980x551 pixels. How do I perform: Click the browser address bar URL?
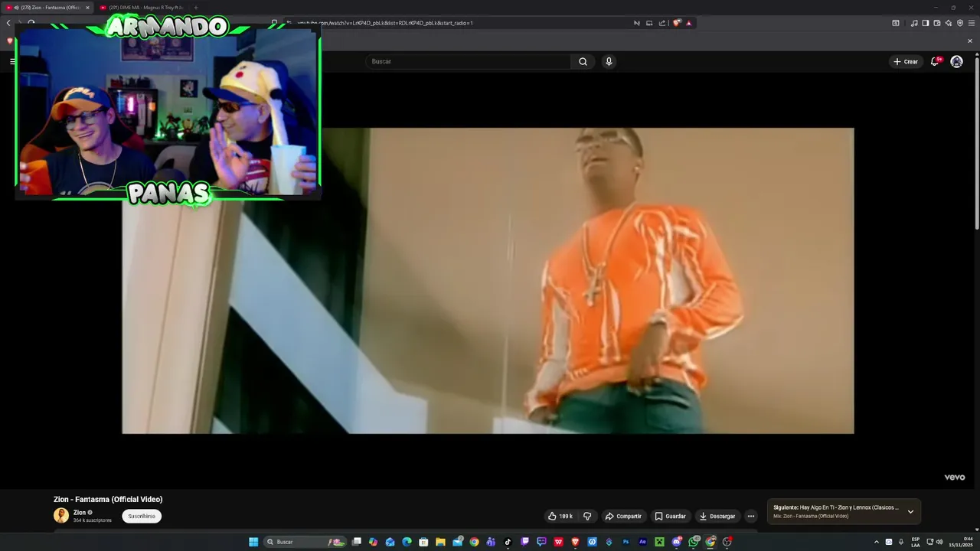tap(385, 23)
